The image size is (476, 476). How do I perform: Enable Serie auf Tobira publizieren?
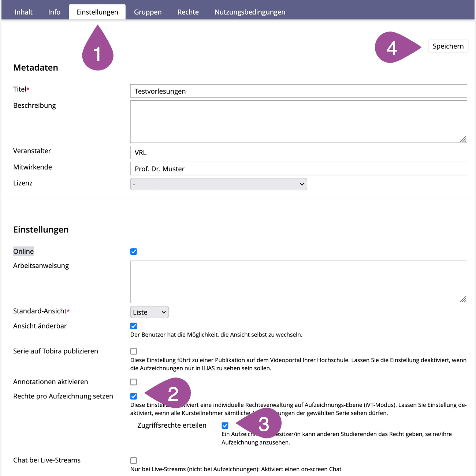pyautogui.click(x=134, y=351)
